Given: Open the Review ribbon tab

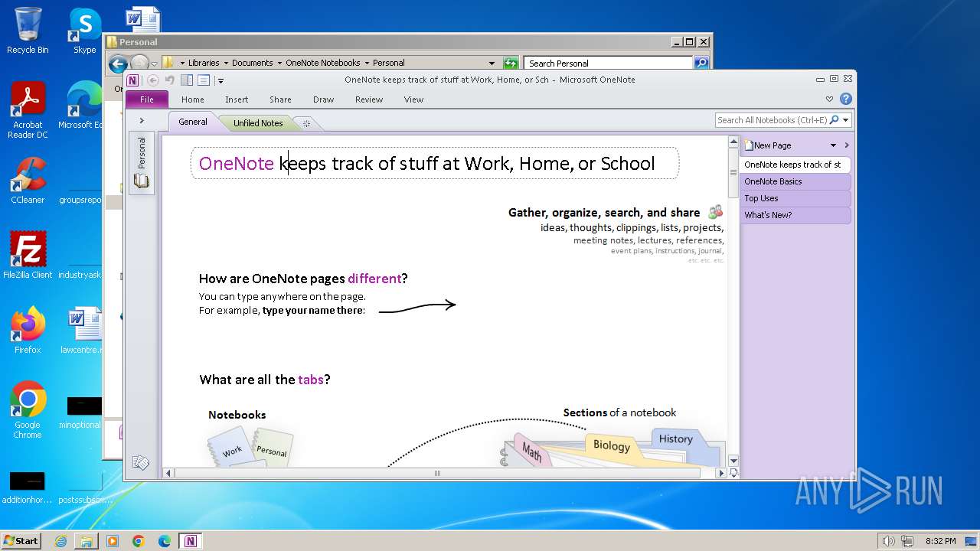Looking at the screenshot, I should (369, 99).
